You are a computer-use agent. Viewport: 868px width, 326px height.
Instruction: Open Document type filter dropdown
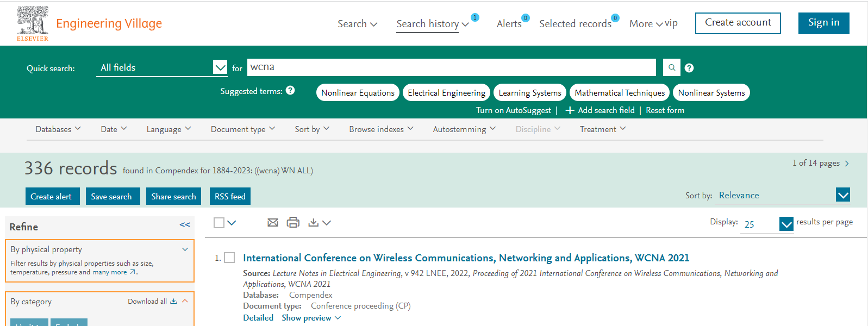pos(243,129)
